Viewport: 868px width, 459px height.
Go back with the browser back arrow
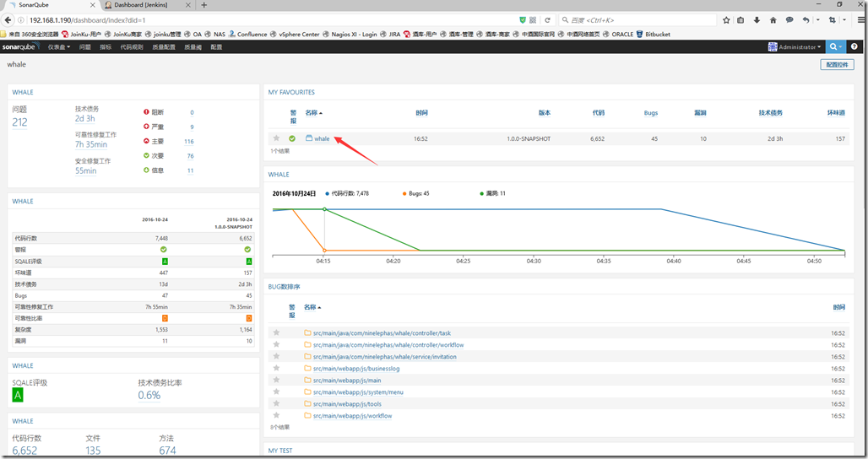point(8,20)
